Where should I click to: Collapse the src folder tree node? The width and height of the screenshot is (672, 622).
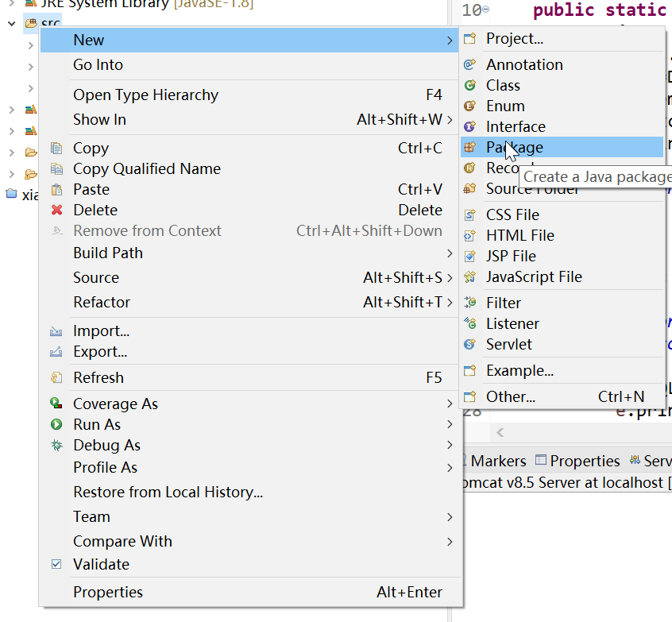(x=11, y=23)
